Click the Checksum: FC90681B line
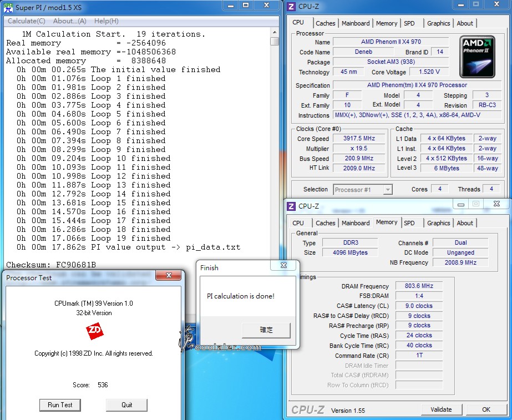The height and width of the screenshot is (420, 512). click(51, 265)
